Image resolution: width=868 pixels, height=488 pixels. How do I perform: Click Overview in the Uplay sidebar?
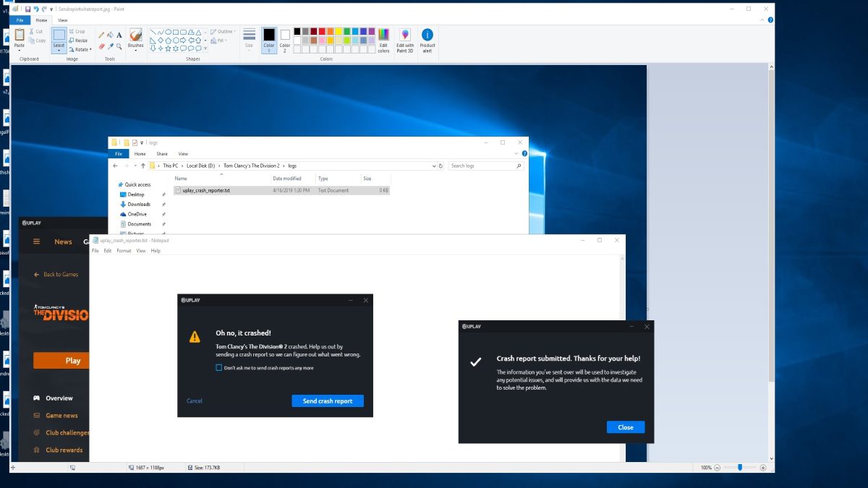coord(54,398)
